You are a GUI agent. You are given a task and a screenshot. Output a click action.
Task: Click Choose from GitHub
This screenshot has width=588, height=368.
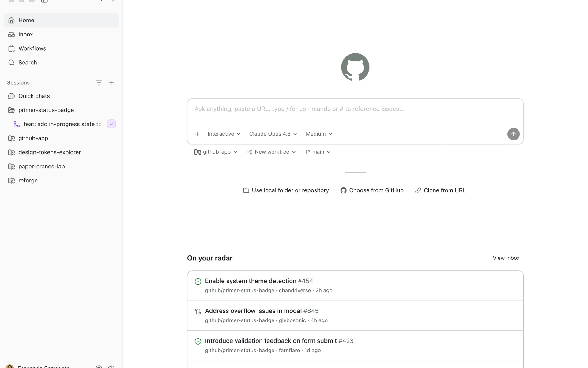pyautogui.click(x=372, y=190)
